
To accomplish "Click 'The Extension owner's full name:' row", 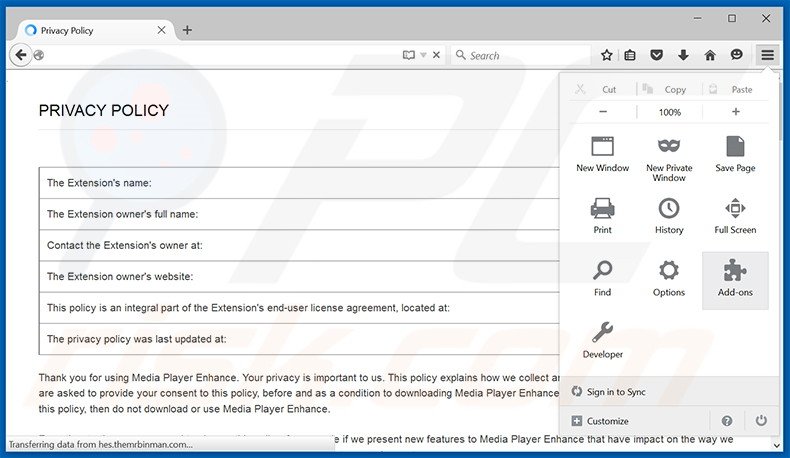I will pyautogui.click(x=299, y=214).
